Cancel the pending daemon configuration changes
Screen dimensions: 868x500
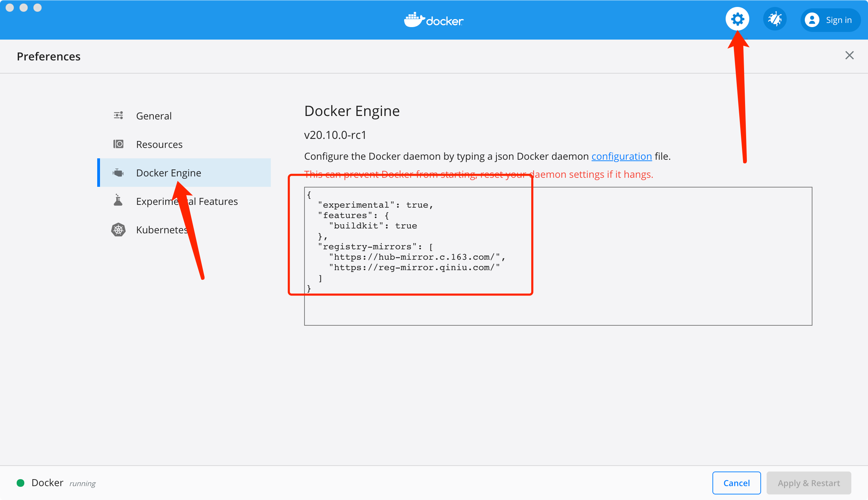[736, 483]
